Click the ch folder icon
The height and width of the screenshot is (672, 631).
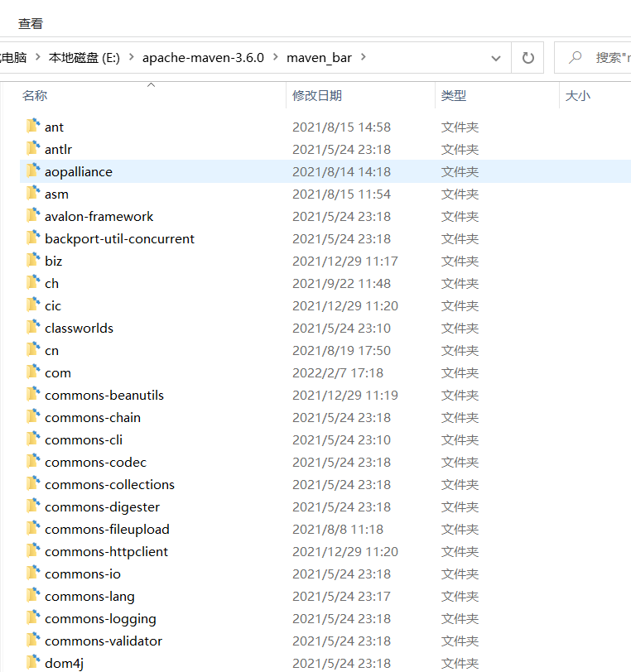click(33, 282)
